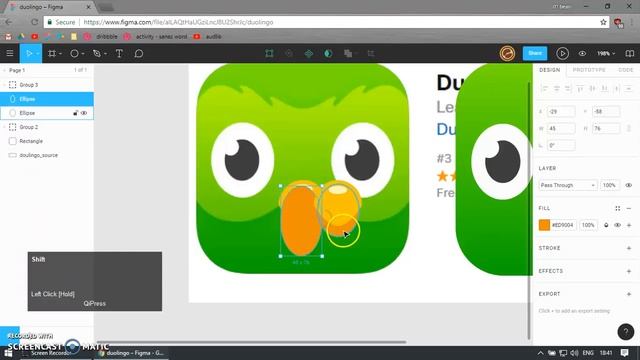This screenshot has height=360, width=640.
Task: Add another fill with plus button
Action: 629,225
